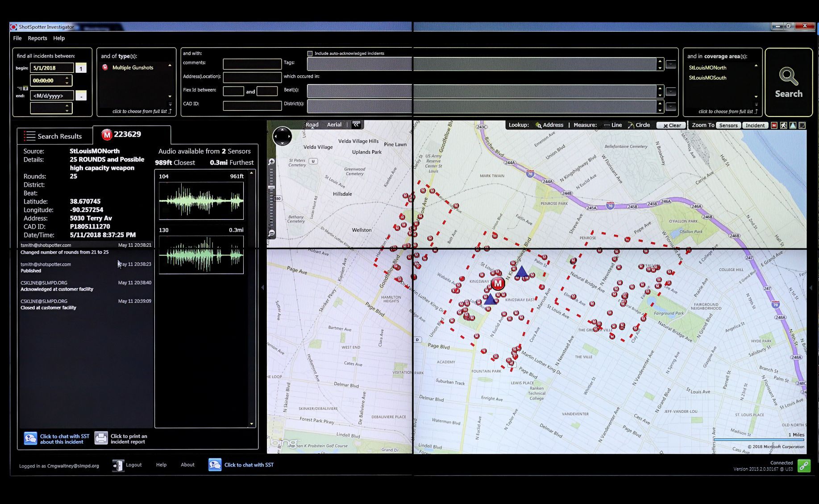This screenshot has width=819, height=504.
Task: Click the Logout door icon
Action: point(118,466)
